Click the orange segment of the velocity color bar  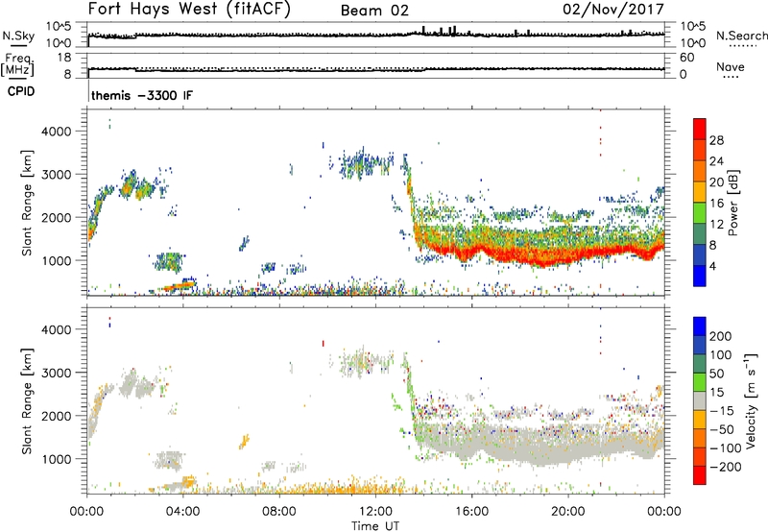[x=700, y=438]
